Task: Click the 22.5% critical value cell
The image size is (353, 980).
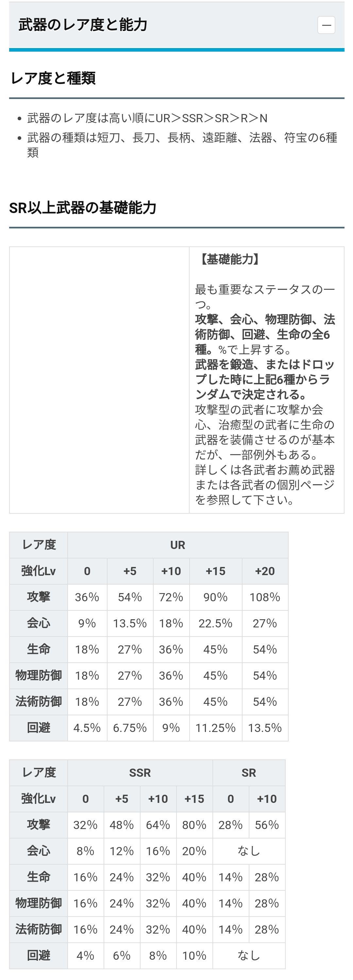Action: coord(215,623)
